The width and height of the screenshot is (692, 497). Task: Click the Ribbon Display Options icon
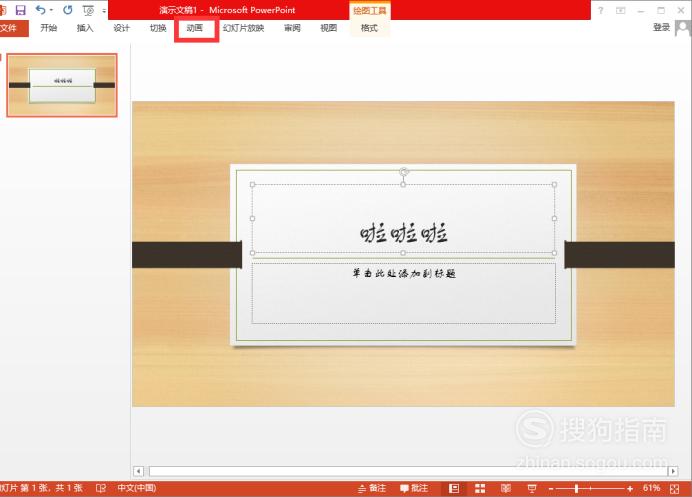click(x=621, y=10)
